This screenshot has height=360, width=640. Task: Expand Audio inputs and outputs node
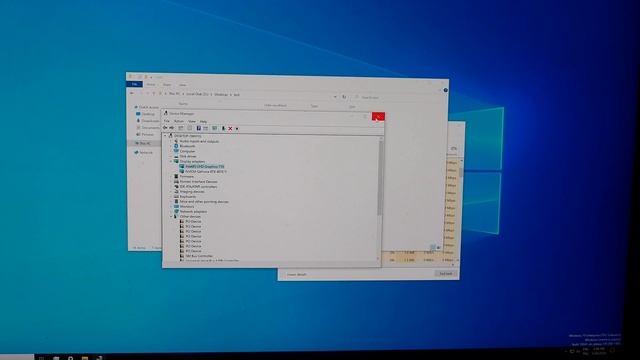point(171,141)
